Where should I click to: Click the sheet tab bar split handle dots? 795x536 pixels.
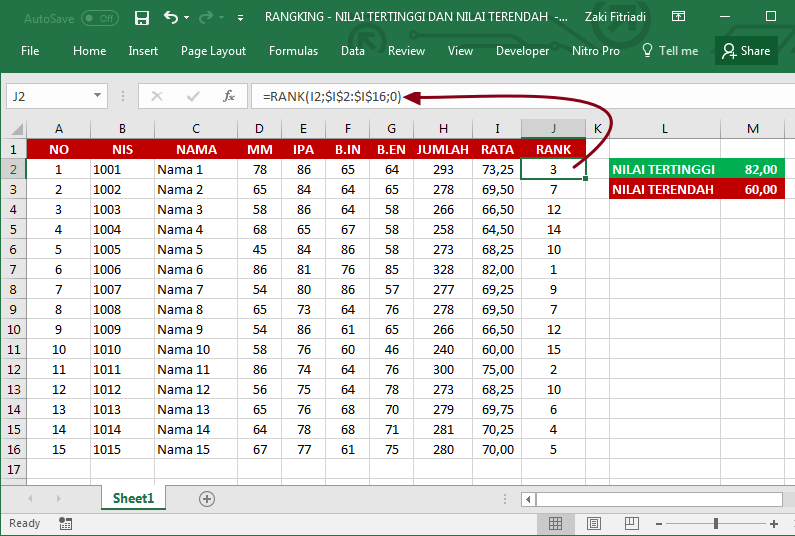pos(504,499)
